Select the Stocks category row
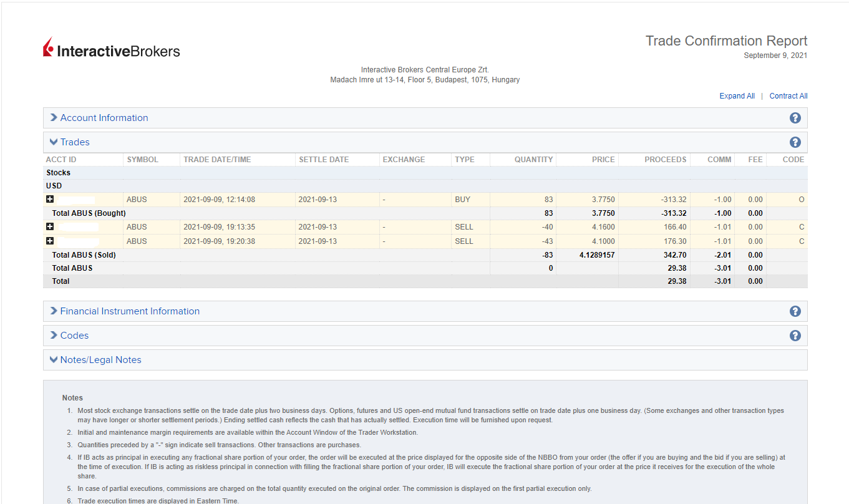849x504 pixels. pyautogui.click(x=425, y=173)
